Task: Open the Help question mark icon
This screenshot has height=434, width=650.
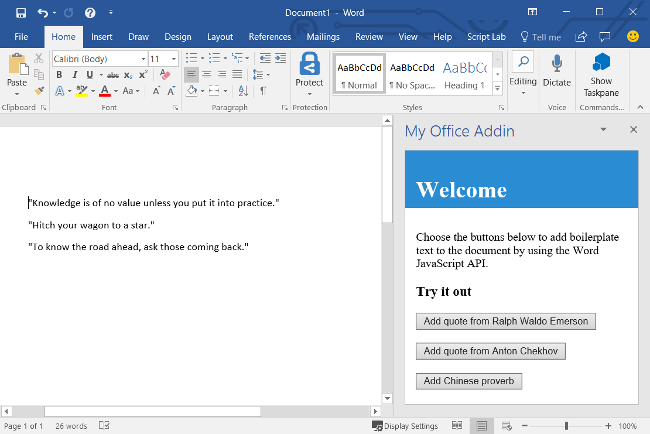Action: tap(90, 13)
